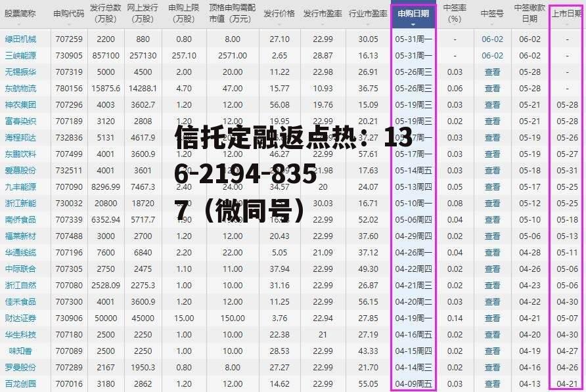Screen dimensions: 586x392
Task: Open stock link 神农集团
Action: 20,104
